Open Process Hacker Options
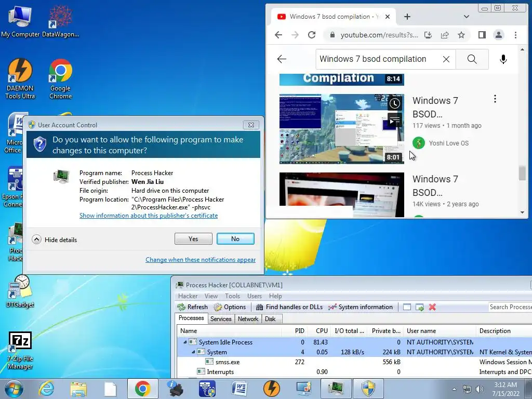Screen dimensions: 532x399 coord(230,307)
